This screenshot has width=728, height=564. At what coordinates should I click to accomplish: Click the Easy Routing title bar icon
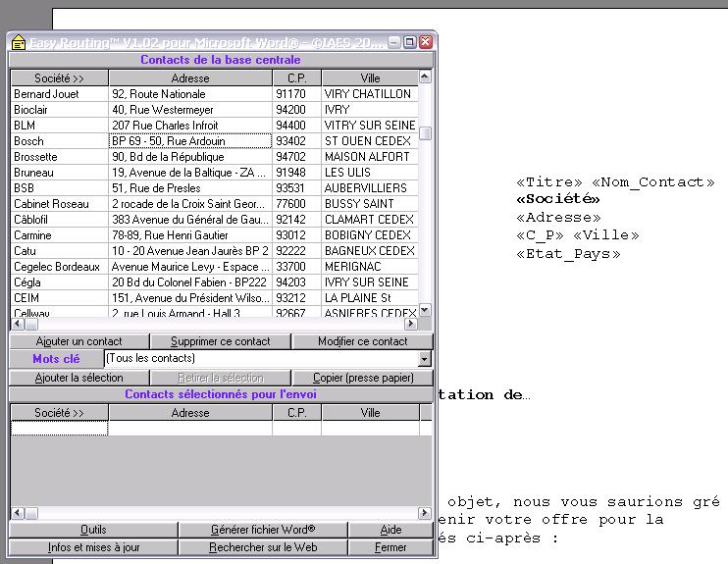18,43
